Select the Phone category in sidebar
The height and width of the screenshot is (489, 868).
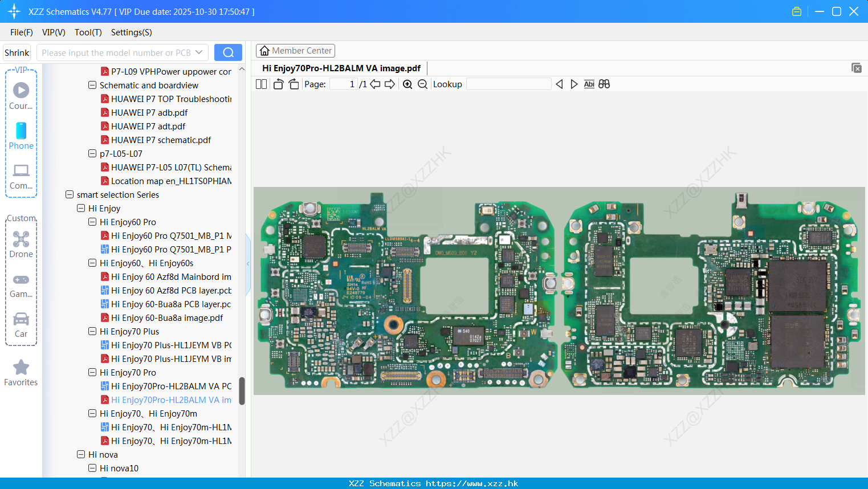tap(21, 136)
